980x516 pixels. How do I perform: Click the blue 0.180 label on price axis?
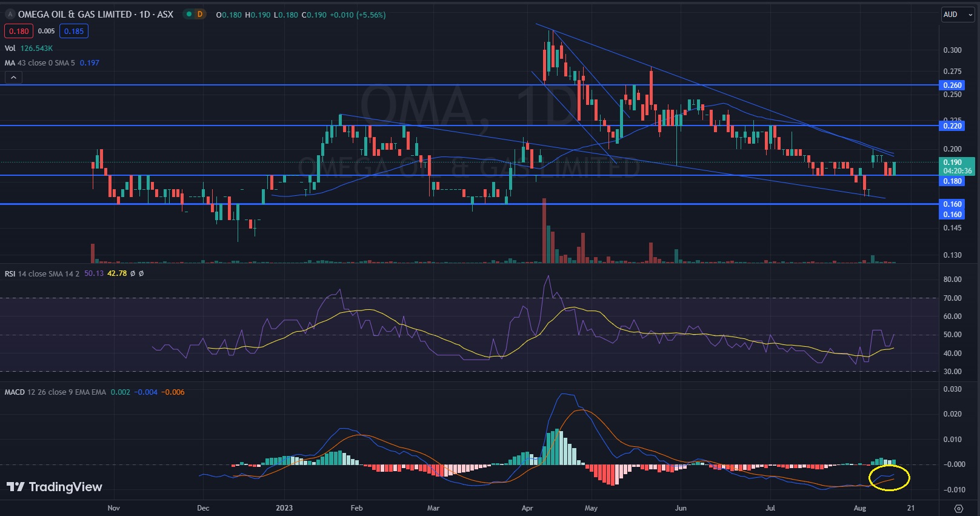pos(952,181)
